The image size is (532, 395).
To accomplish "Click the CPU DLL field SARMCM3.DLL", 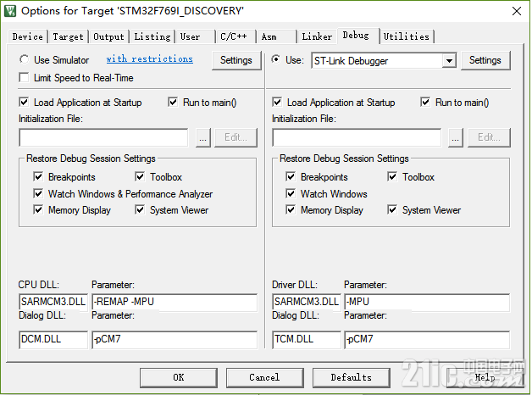I will tap(53, 302).
